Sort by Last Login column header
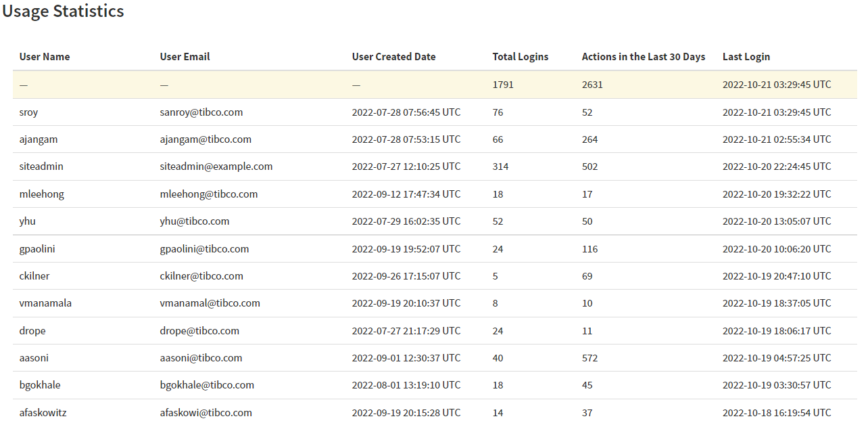Image resolution: width=868 pixels, height=423 pixels. (746, 57)
